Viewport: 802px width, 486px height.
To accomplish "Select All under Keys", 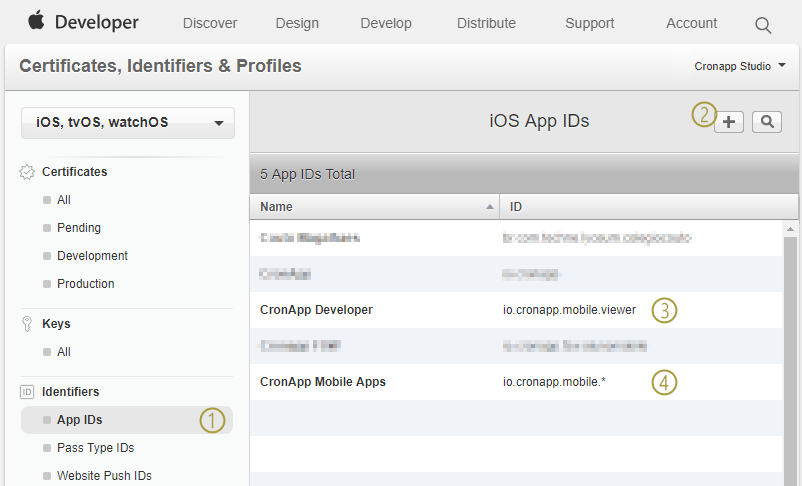I will point(64,352).
